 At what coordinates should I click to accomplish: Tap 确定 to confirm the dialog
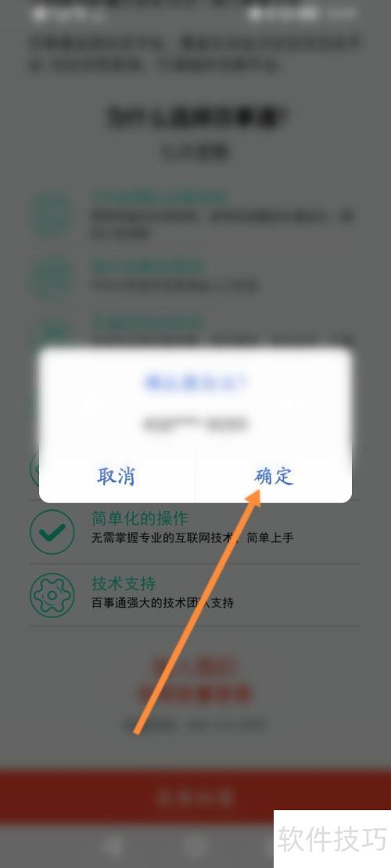tap(274, 477)
